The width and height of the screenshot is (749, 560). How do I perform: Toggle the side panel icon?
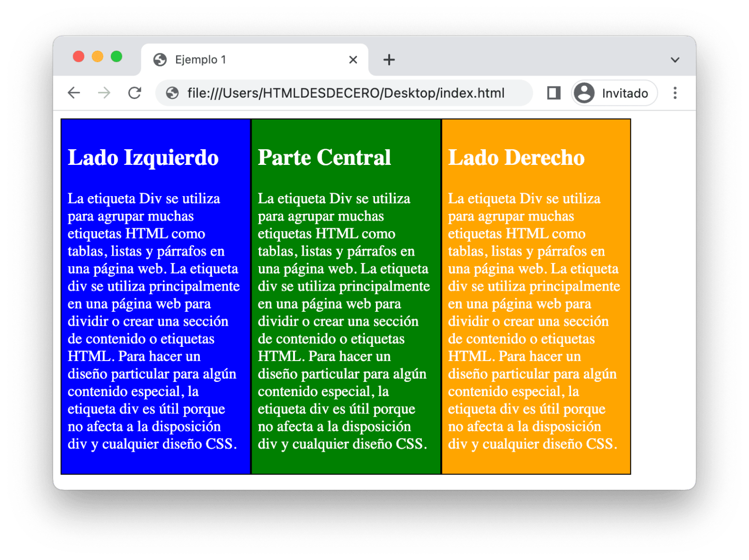[x=553, y=93]
